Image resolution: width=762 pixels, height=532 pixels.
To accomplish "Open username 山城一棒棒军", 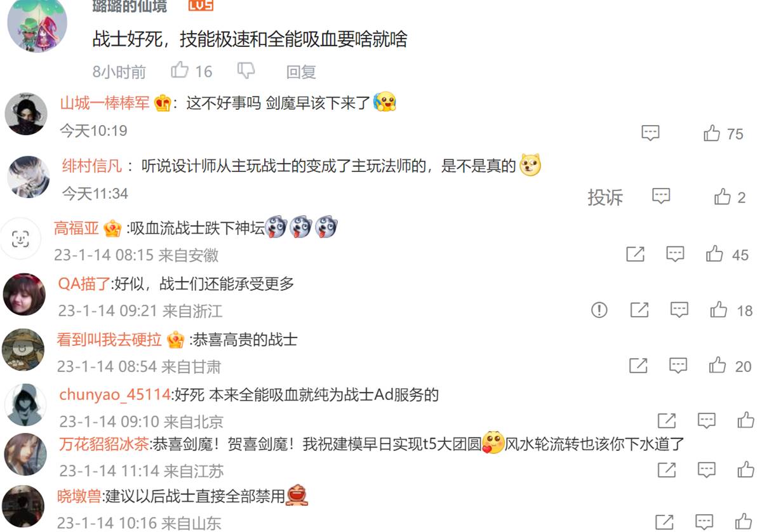I will coord(105,103).
